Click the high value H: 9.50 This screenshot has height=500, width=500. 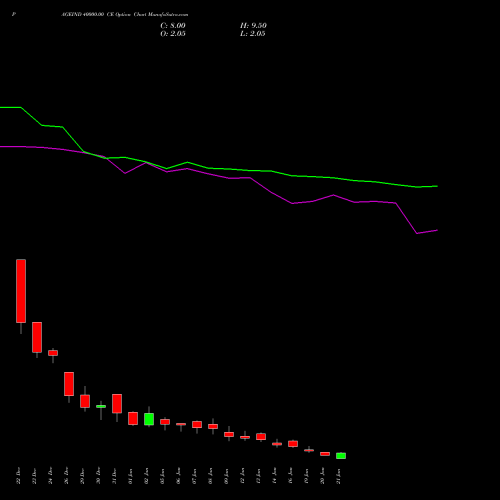[253, 26]
